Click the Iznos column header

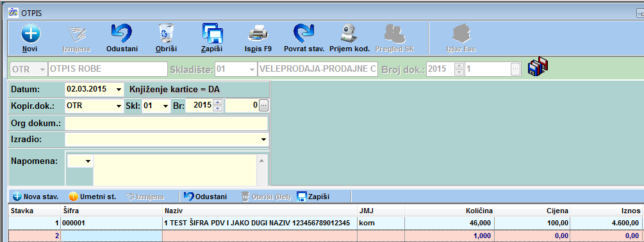tap(606, 211)
